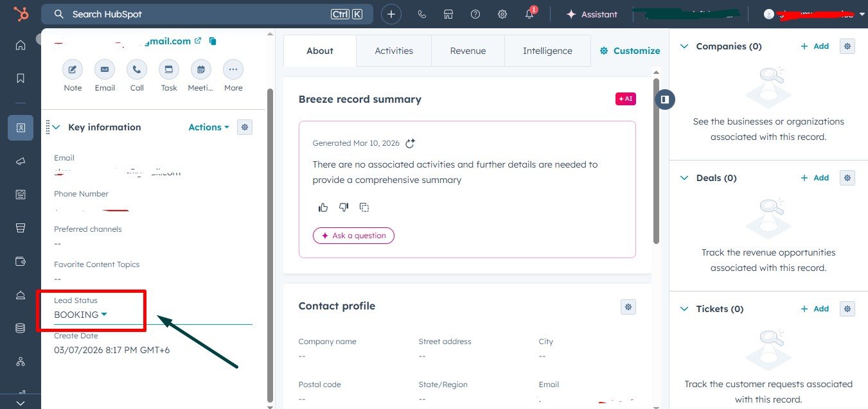
Task: Open the More actions button
Action: 233,69
